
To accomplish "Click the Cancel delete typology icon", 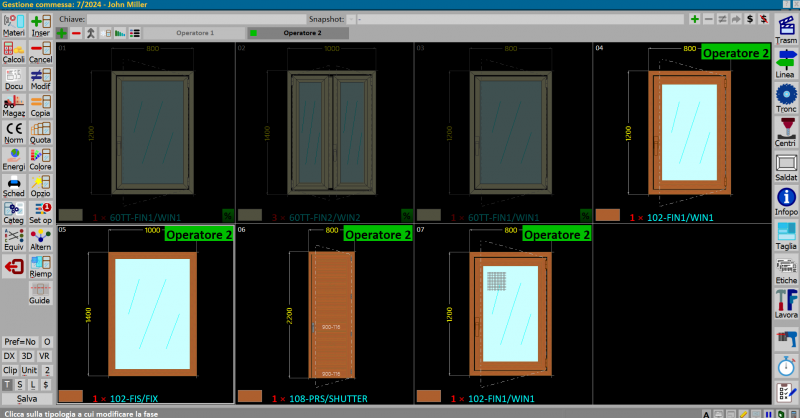I will [x=40, y=53].
